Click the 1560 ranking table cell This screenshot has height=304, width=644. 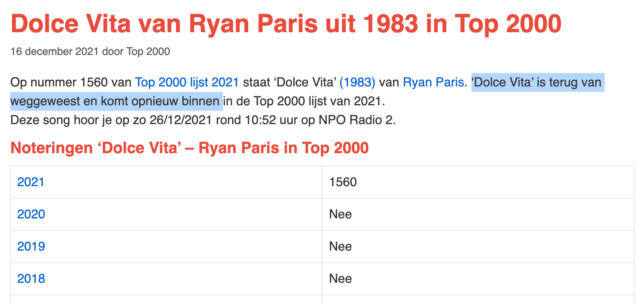[x=343, y=182]
